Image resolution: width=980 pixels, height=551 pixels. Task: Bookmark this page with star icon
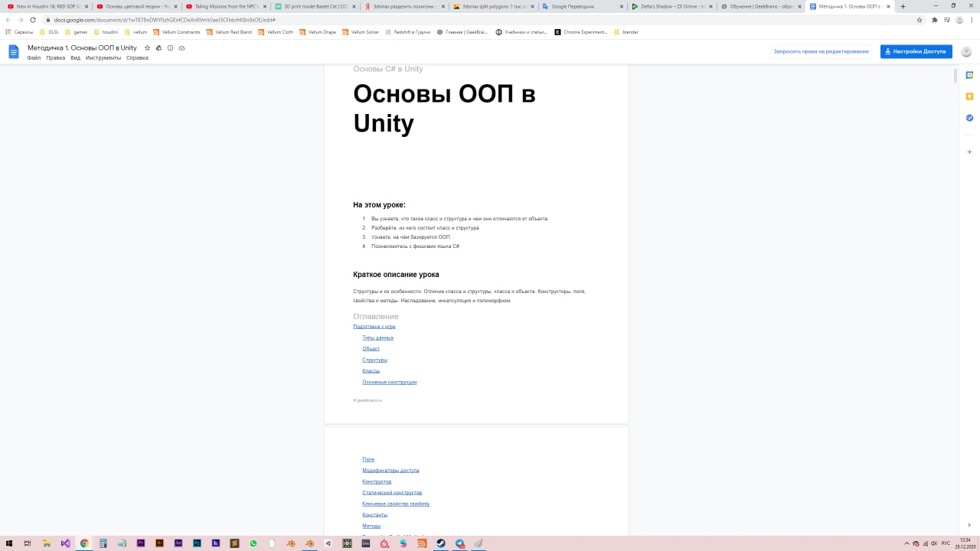(x=920, y=20)
